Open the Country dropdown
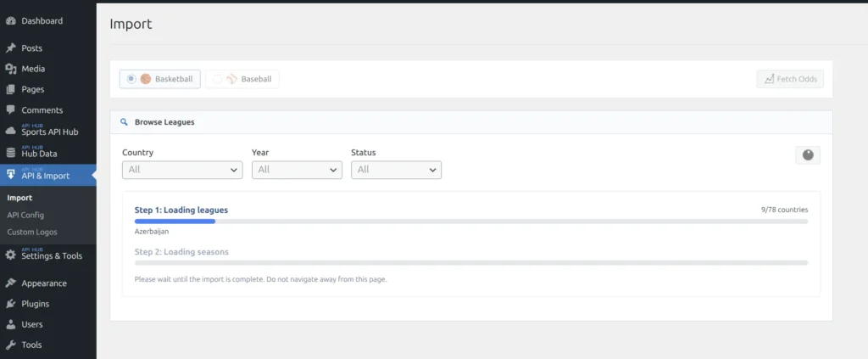Image resolution: width=868 pixels, height=359 pixels. (x=182, y=170)
